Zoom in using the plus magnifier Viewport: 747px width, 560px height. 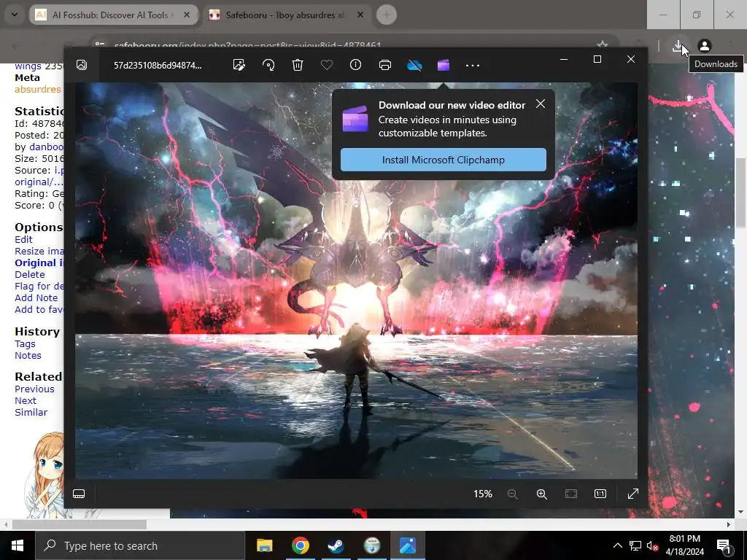(x=542, y=494)
